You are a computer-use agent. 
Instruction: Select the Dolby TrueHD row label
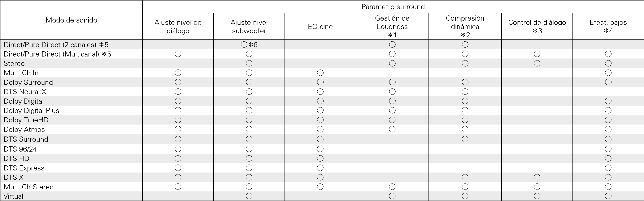coord(26,120)
